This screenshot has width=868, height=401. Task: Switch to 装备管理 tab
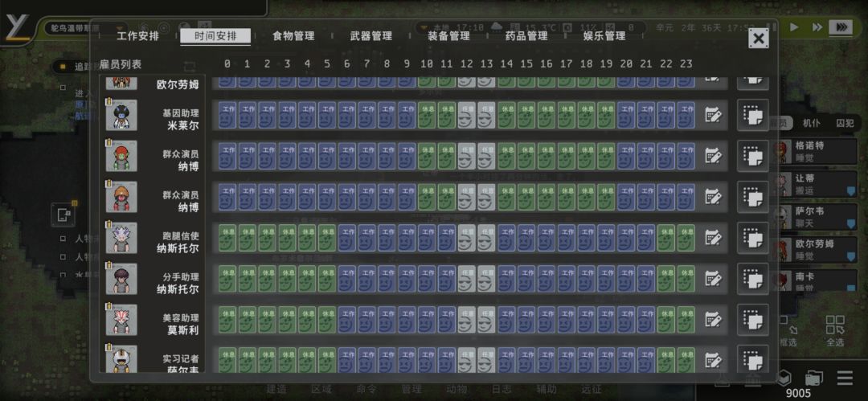pyautogui.click(x=448, y=36)
